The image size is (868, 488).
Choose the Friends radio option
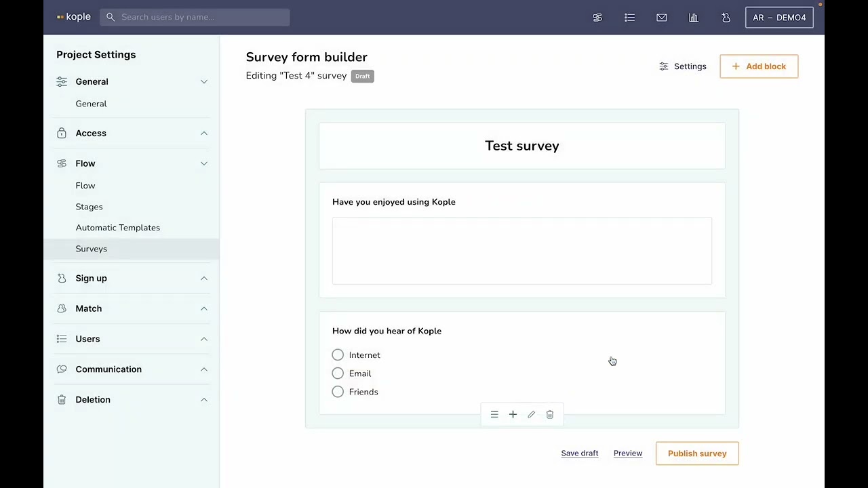[338, 392]
